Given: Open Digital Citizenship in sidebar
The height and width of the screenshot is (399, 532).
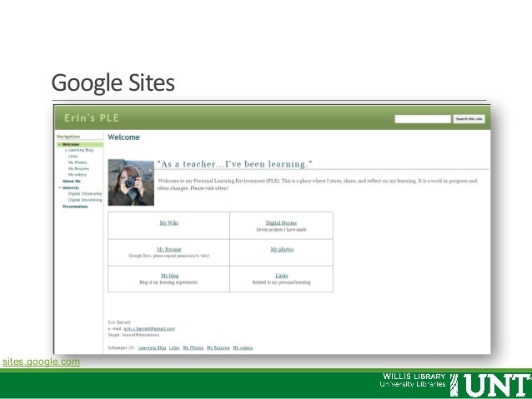Looking at the screenshot, I should [x=85, y=194].
